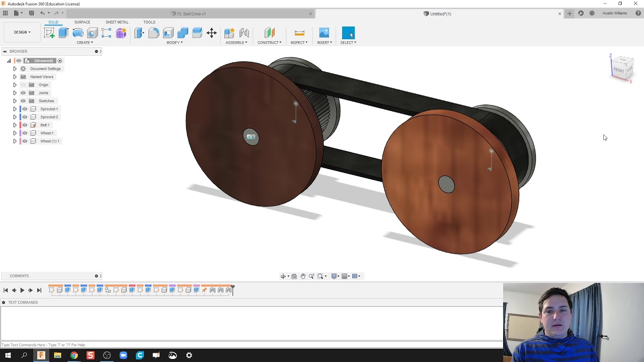Select the Extrude tool

[x=63, y=33]
